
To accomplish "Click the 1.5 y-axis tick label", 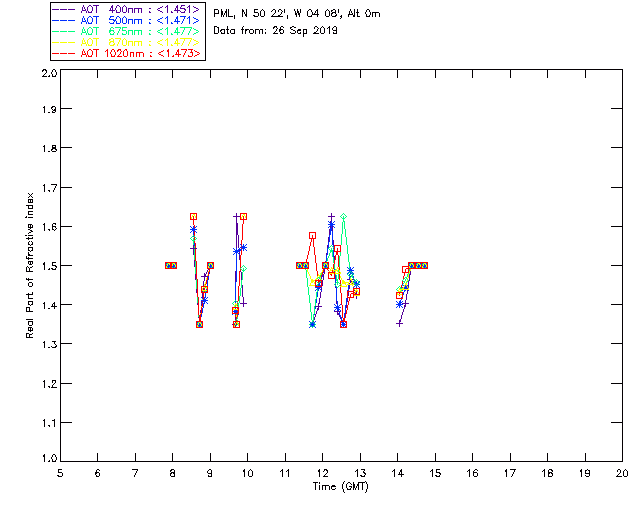I will 49,266.
